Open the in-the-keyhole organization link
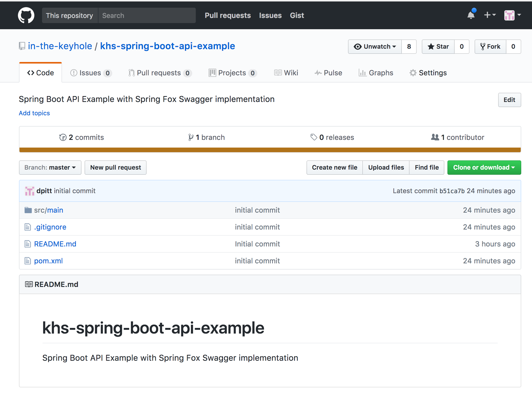532x393 pixels. [x=60, y=46]
